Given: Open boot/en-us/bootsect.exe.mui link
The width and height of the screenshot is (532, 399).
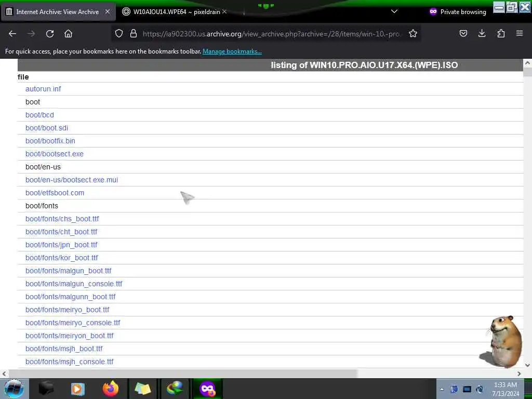Looking at the screenshot, I should point(72,180).
